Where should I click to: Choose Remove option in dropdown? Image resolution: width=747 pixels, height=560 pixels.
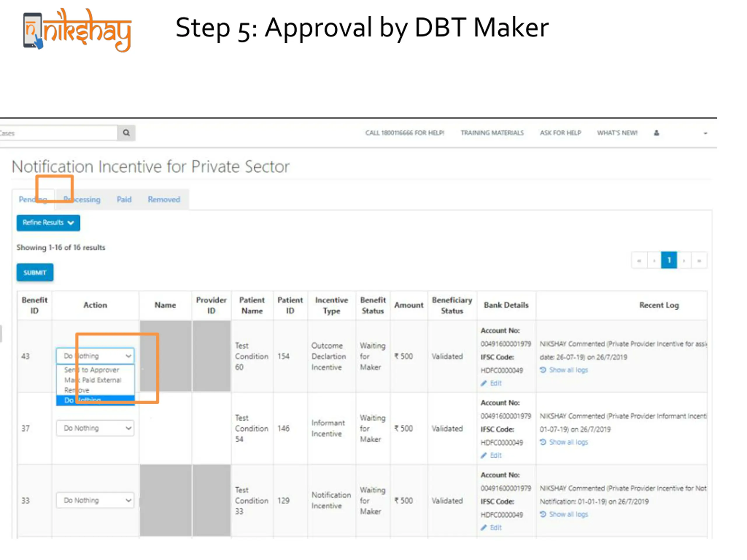point(77,390)
